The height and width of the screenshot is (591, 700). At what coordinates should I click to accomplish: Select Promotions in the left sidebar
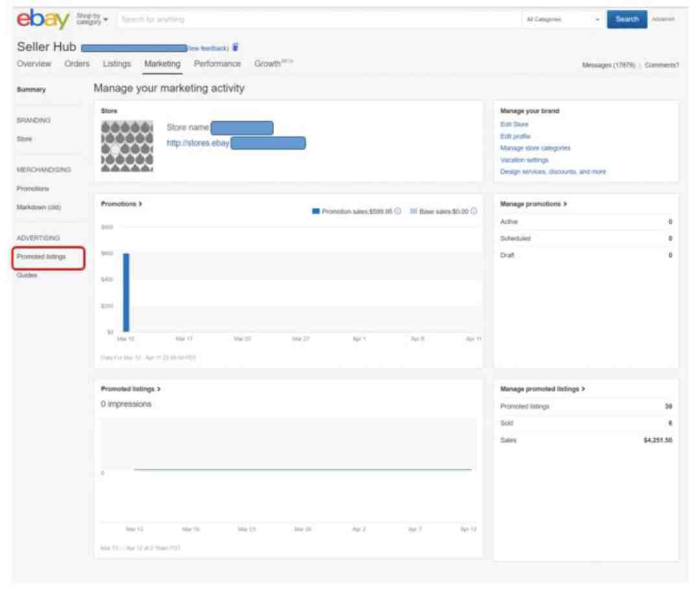[x=32, y=189]
